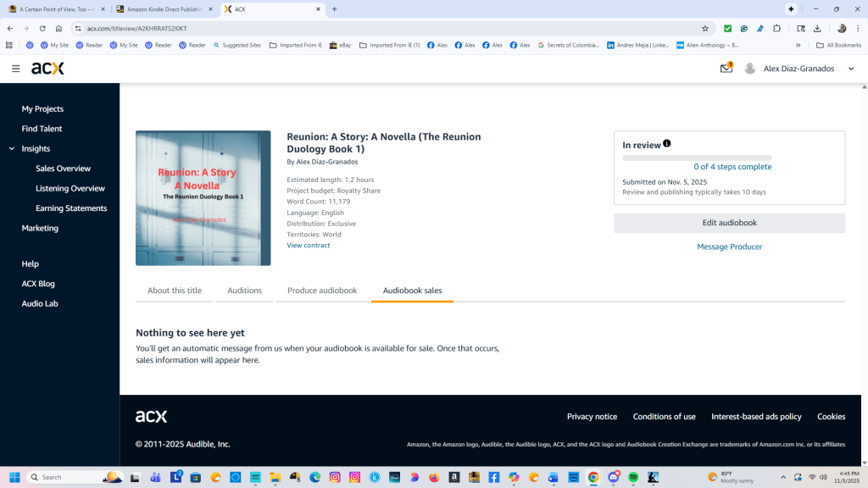Open Chrome's Extensions puzzle icon
The width and height of the screenshot is (868, 488).
(778, 28)
